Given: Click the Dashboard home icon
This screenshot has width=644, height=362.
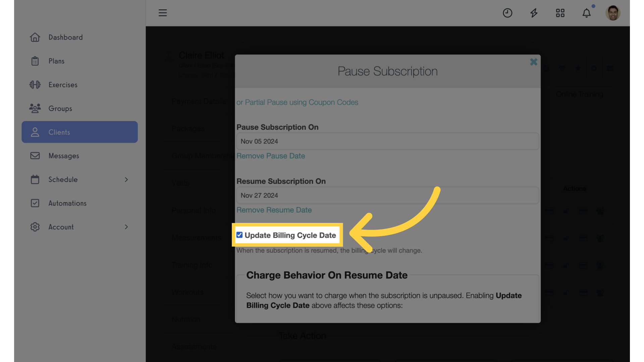Looking at the screenshot, I should tap(35, 37).
